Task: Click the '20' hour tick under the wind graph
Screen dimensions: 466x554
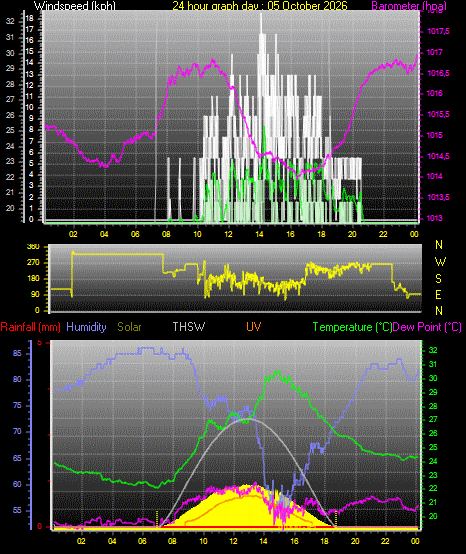Action: pyautogui.click(x=352, y=234)
